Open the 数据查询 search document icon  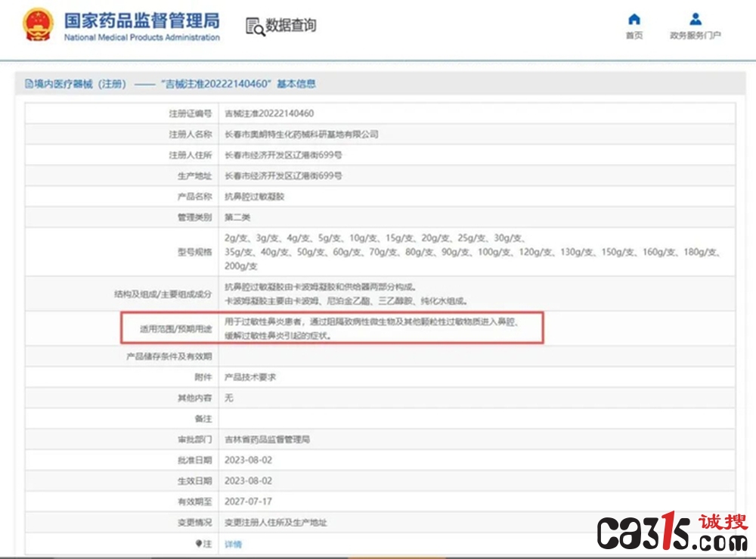click(x=255, y=26)
